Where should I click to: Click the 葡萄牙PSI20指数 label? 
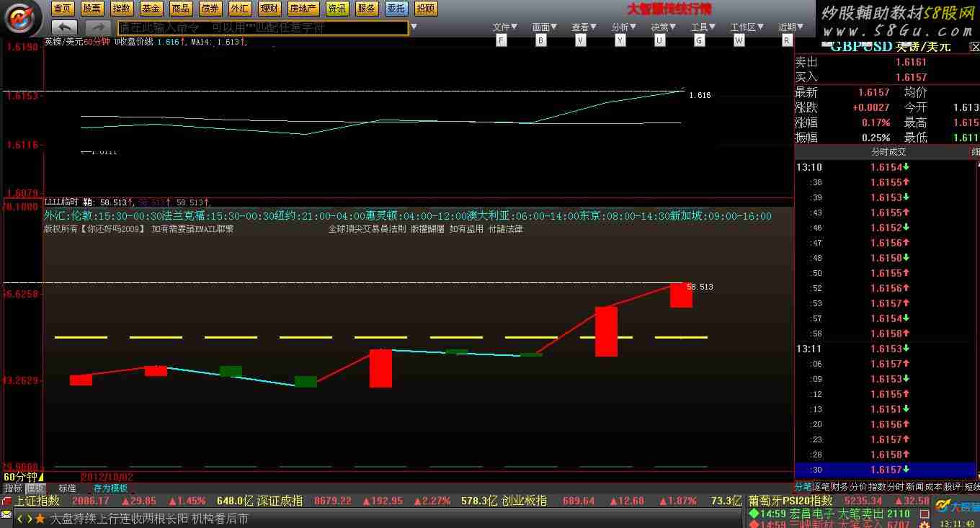point(790,501)
